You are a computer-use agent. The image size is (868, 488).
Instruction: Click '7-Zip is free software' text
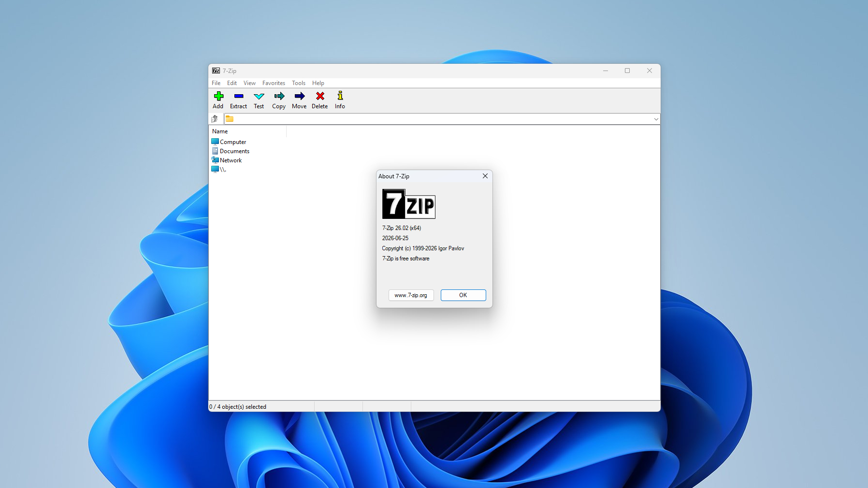coord(405,258)
